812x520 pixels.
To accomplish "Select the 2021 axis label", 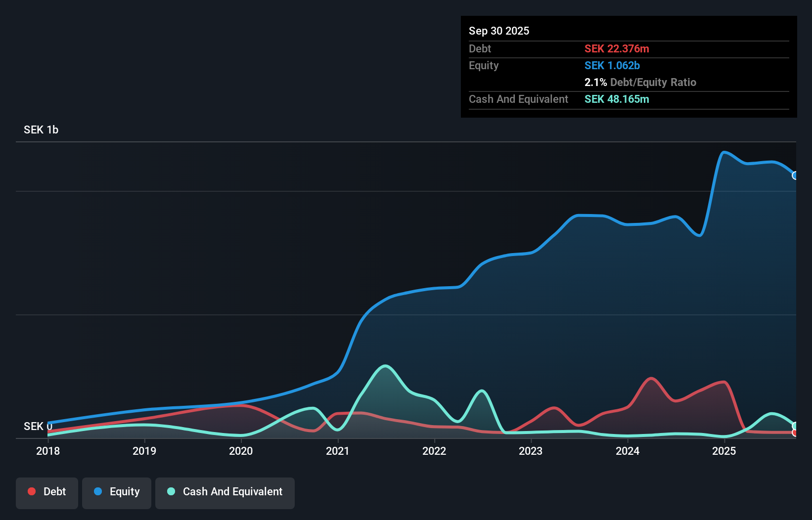I will tap(338, 451).
